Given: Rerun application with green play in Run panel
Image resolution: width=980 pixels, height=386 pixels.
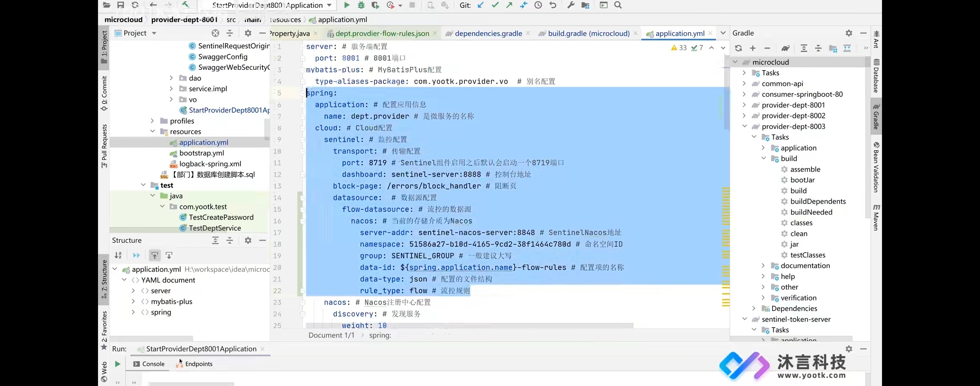Looking at the screenshot, I should click(118, 364).
